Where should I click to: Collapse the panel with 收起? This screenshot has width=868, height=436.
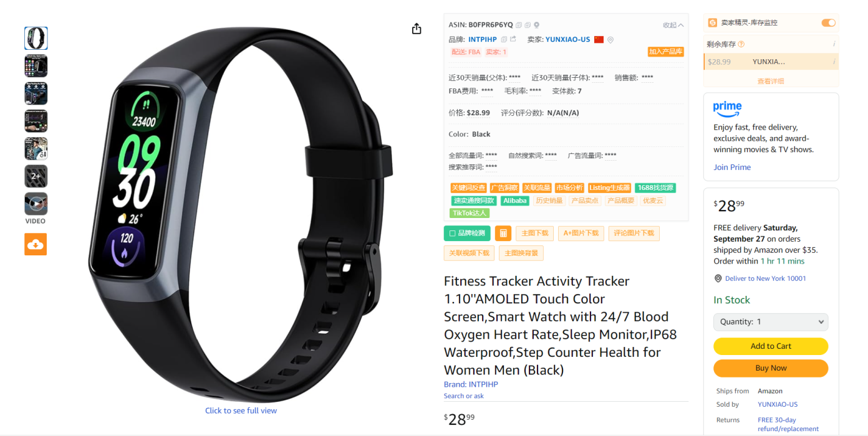[673, 25]
